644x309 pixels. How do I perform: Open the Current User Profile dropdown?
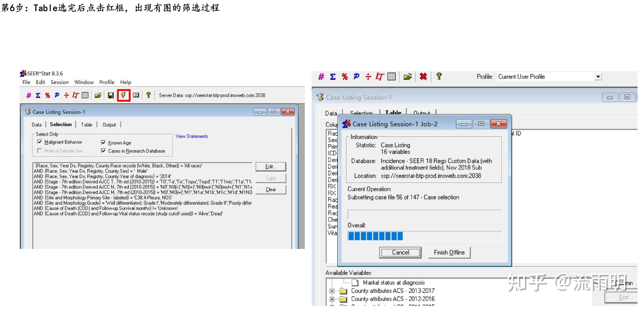(x=598, y=76)
